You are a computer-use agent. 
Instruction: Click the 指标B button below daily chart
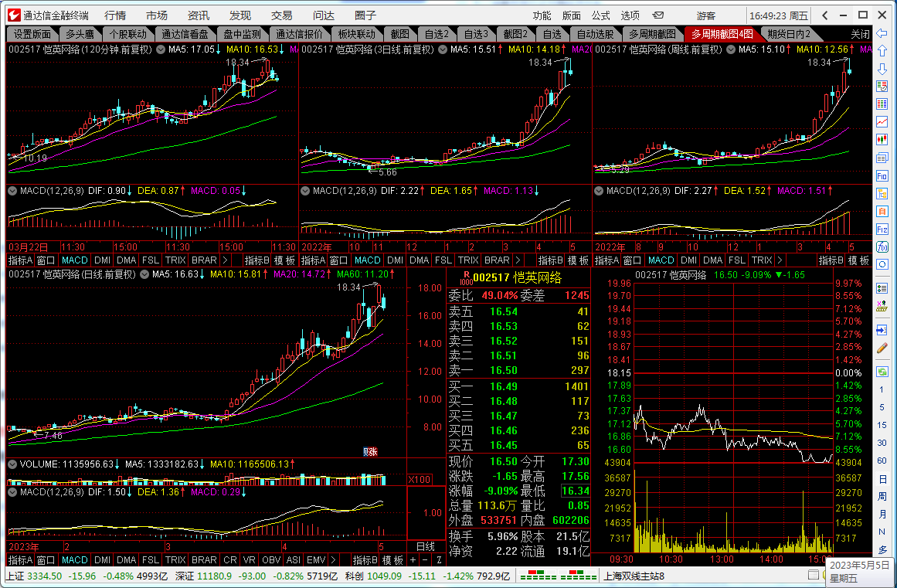pyautogui.click(x=365, y=560)
